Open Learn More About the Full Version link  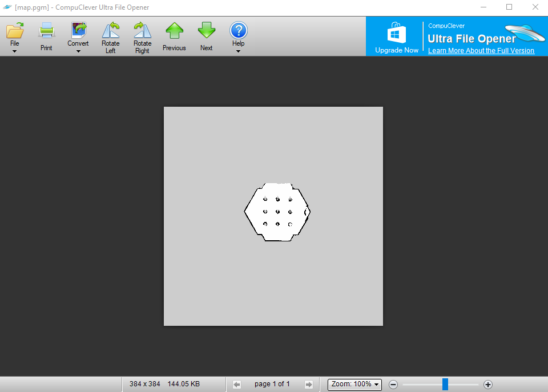tap(481, 51)
